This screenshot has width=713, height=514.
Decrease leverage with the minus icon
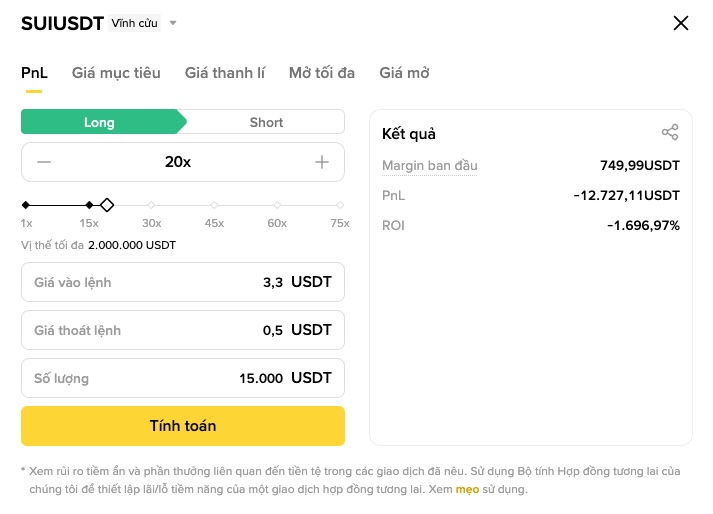click(x=44, y=162)
